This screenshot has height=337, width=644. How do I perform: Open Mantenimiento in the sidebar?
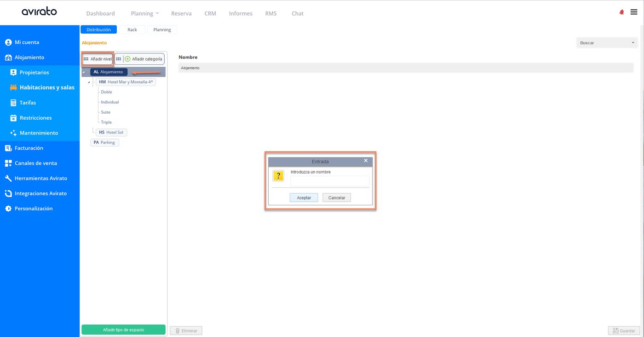39,133
